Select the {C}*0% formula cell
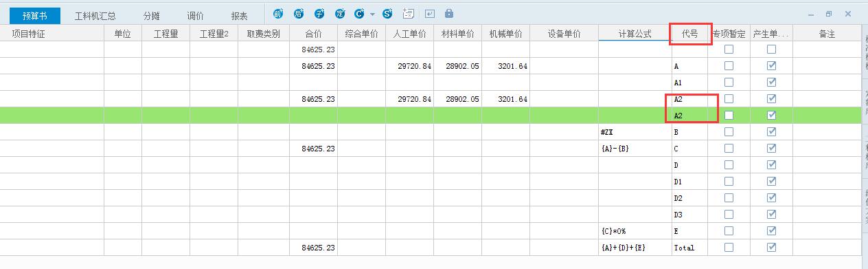 point(635,231)
